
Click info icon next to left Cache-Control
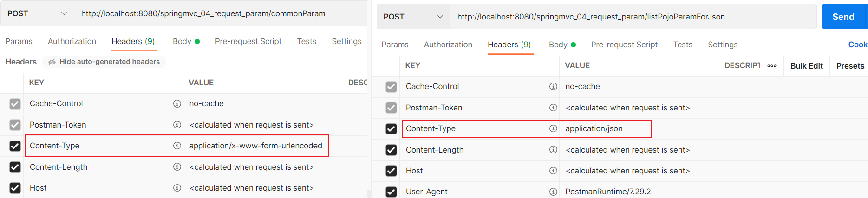click(177, 103)
